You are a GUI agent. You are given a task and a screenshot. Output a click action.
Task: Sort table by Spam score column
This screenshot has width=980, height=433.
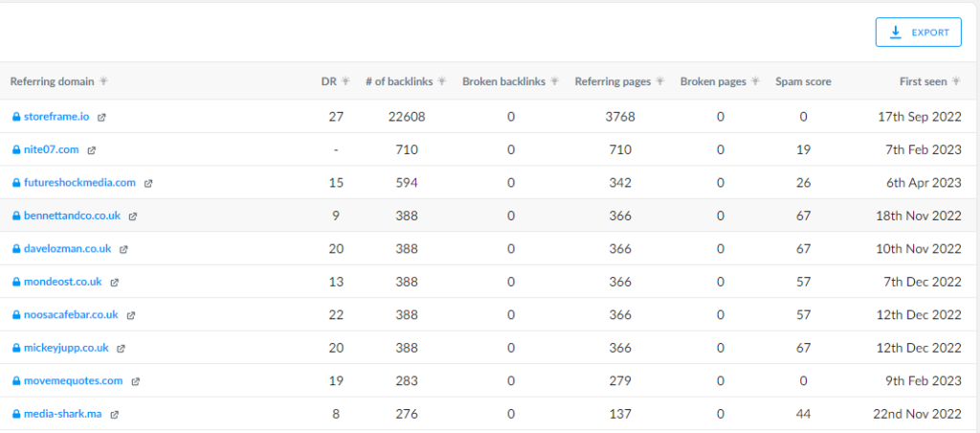pyautogui.click(x=803, y=81)
